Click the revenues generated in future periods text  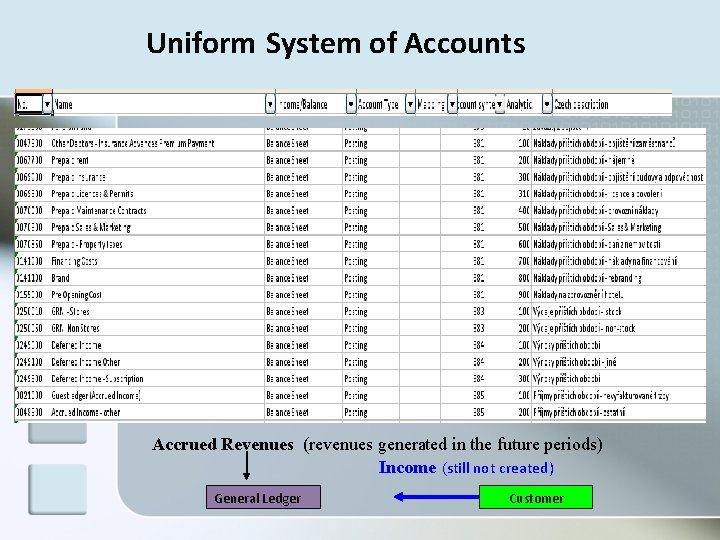coord(452,444)
